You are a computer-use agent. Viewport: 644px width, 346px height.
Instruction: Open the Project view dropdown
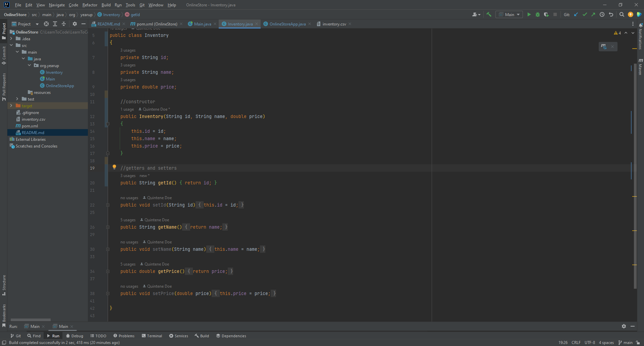click(x=25, y=24)
